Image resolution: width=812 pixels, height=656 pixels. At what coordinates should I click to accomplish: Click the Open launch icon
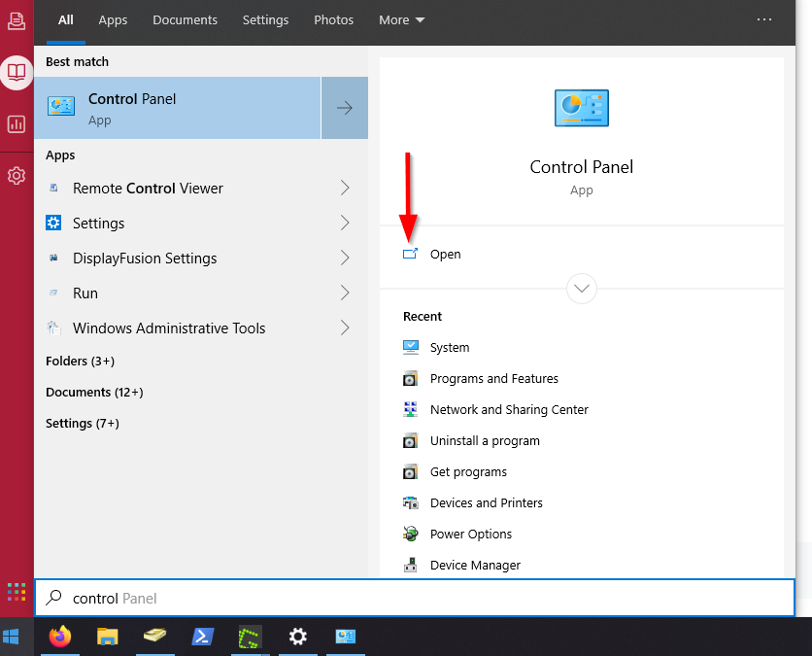[410, 254]
